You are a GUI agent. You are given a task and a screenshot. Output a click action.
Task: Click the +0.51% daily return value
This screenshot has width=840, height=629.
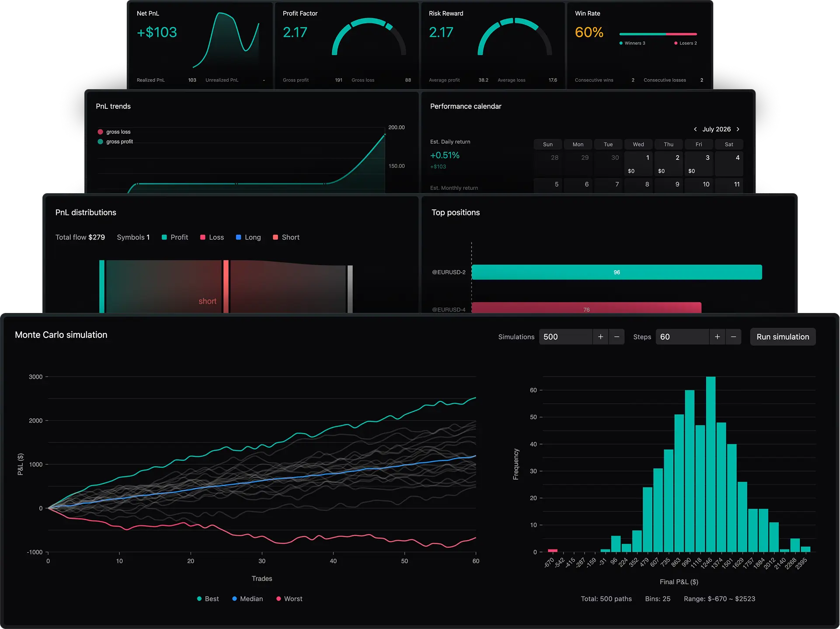click(445, 155)
